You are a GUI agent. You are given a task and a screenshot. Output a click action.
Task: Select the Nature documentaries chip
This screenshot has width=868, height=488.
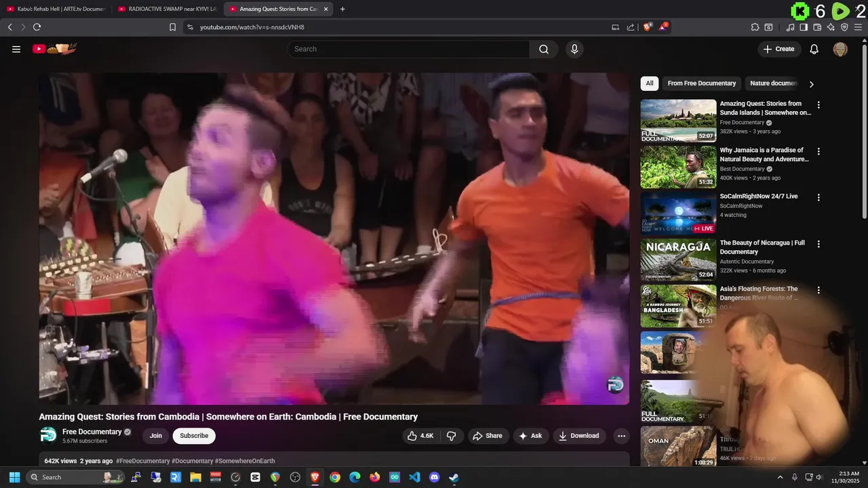(774, 83)
